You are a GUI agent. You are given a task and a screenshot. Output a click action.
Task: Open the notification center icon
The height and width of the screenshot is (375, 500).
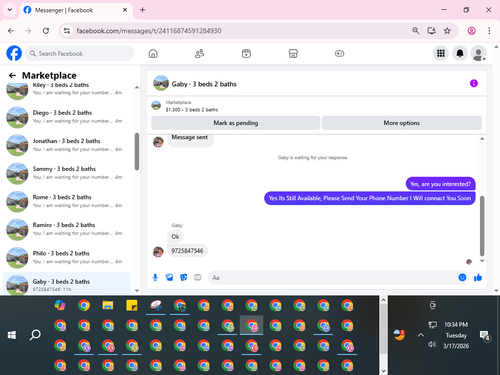(x=484, y=335)
